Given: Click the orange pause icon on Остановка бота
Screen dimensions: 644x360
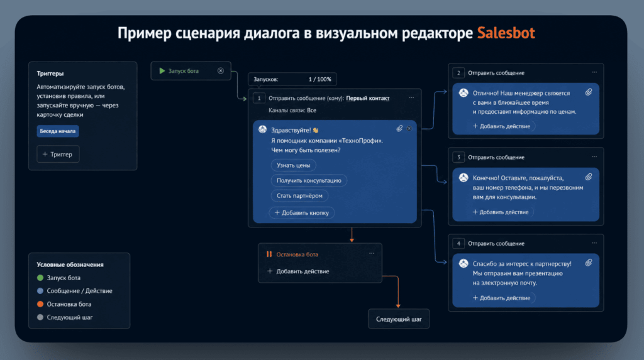Looking at the screenshot, I should pos(269,254).
